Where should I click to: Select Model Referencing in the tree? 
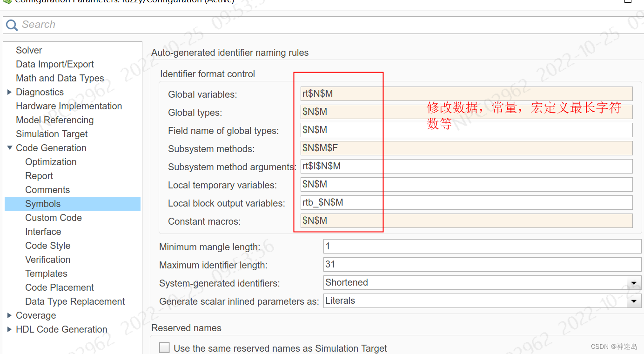(x=54, y=120)
